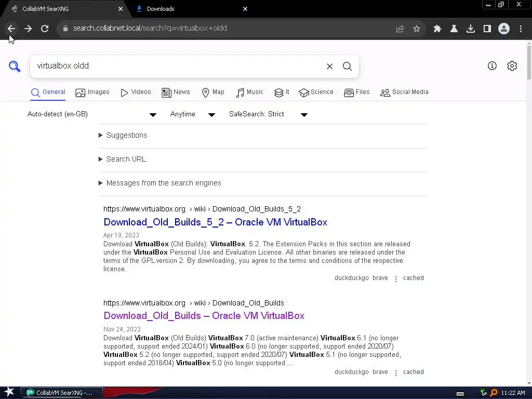Click the SearXNG magnifier logo
The height and width of the screenshot is (399, 532).
click(15, 66)
